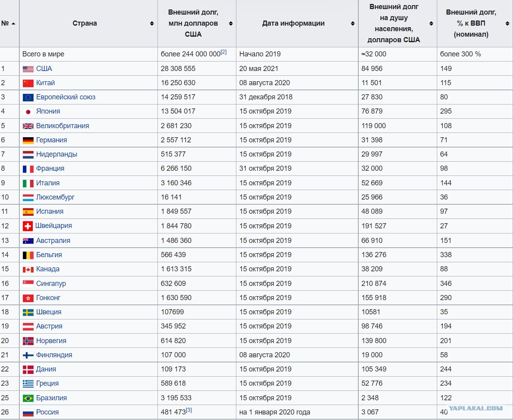Open the Великобритания country link
513x420 pixels.
pyautogui.click(x=63, y=126)
